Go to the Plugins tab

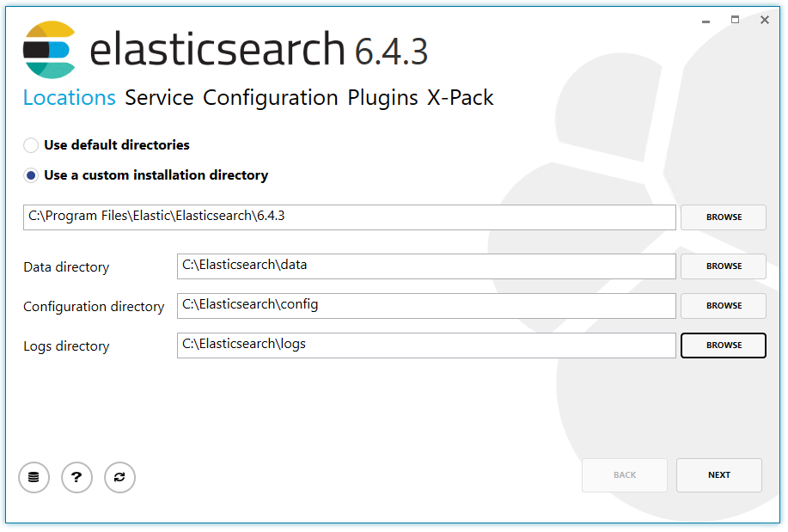(382, 98)
